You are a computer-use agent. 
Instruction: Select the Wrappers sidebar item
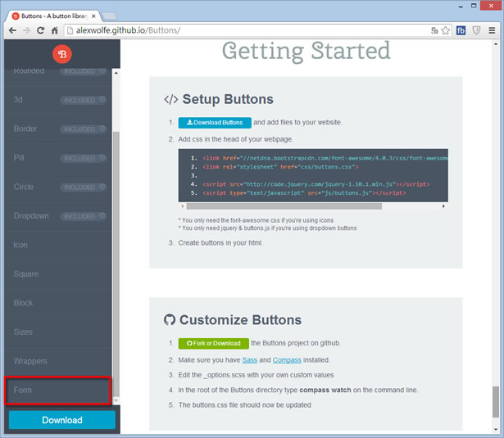point(58,361)
